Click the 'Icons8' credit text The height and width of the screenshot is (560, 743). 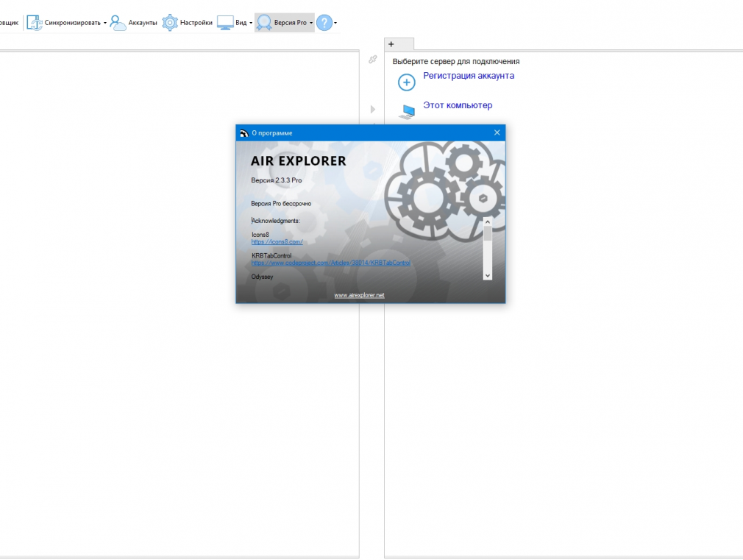coord(260,235)
